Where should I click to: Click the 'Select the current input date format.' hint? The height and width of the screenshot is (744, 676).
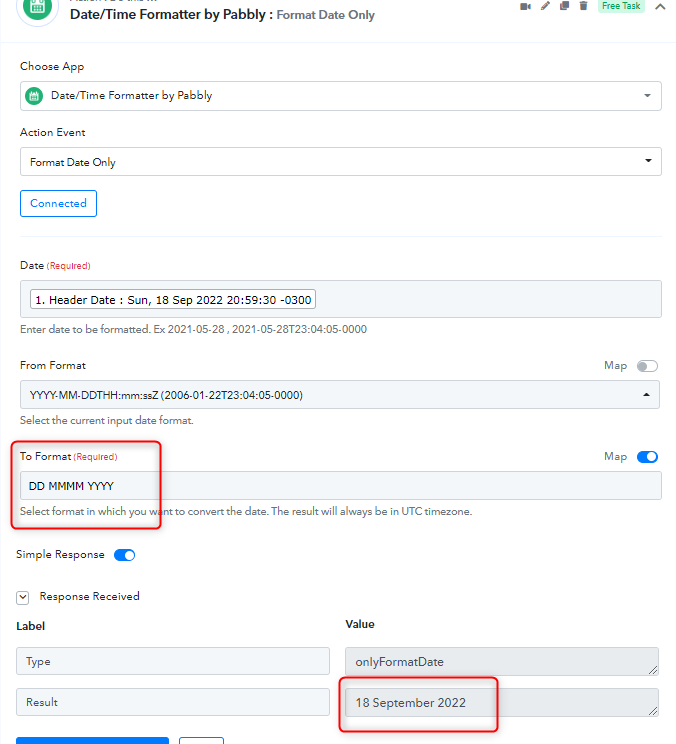(107, 420)
